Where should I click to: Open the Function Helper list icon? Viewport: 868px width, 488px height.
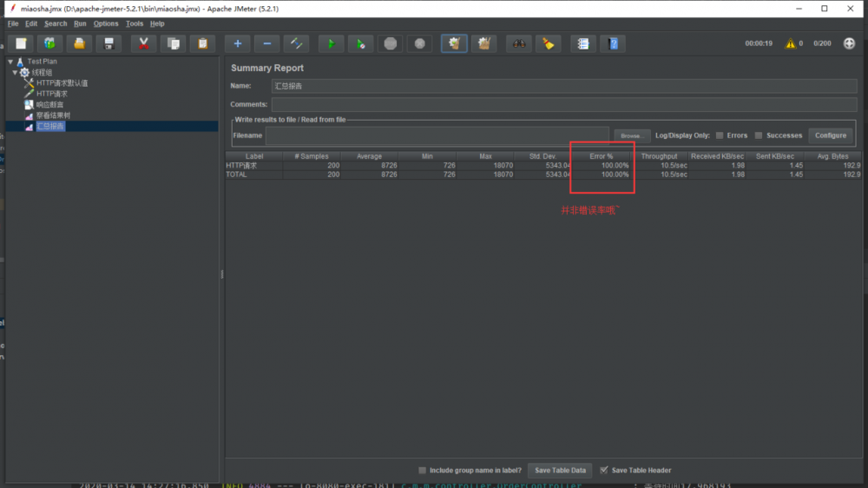[583, 43]
